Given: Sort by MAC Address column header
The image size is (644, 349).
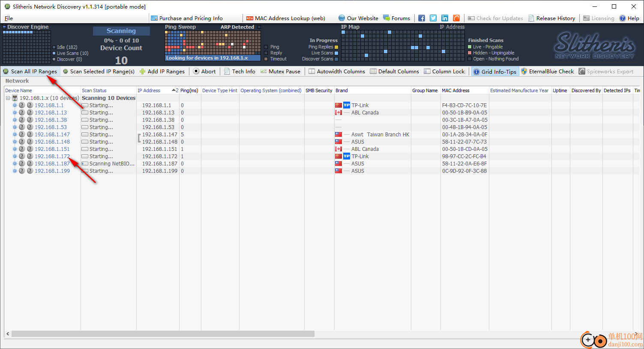Looking at the screenshot, I should click(464, 90).
